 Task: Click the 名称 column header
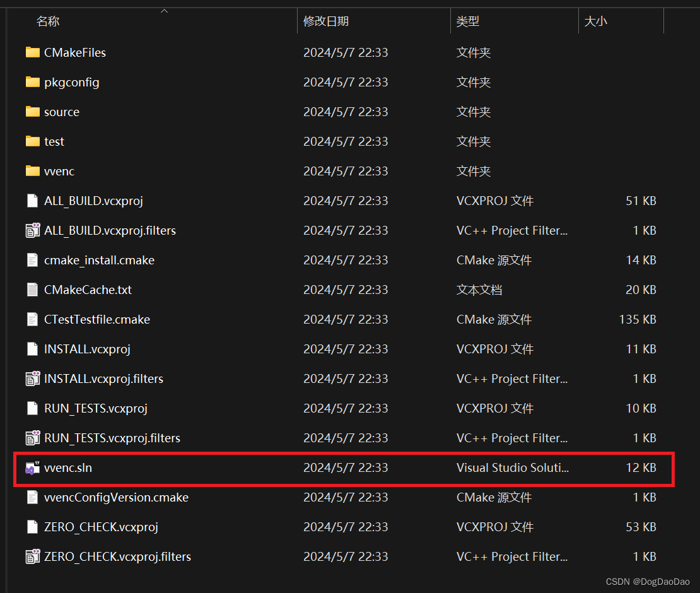47,21
